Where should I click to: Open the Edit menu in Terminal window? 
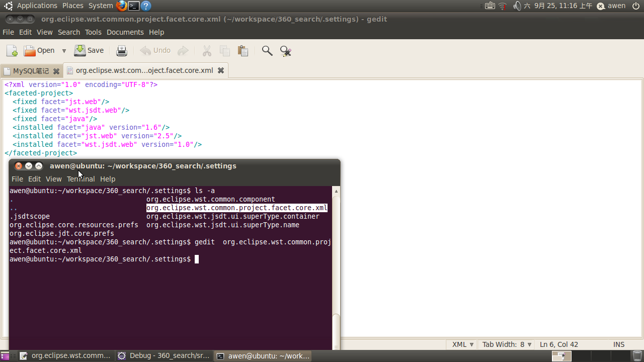[x=34, y=179]
